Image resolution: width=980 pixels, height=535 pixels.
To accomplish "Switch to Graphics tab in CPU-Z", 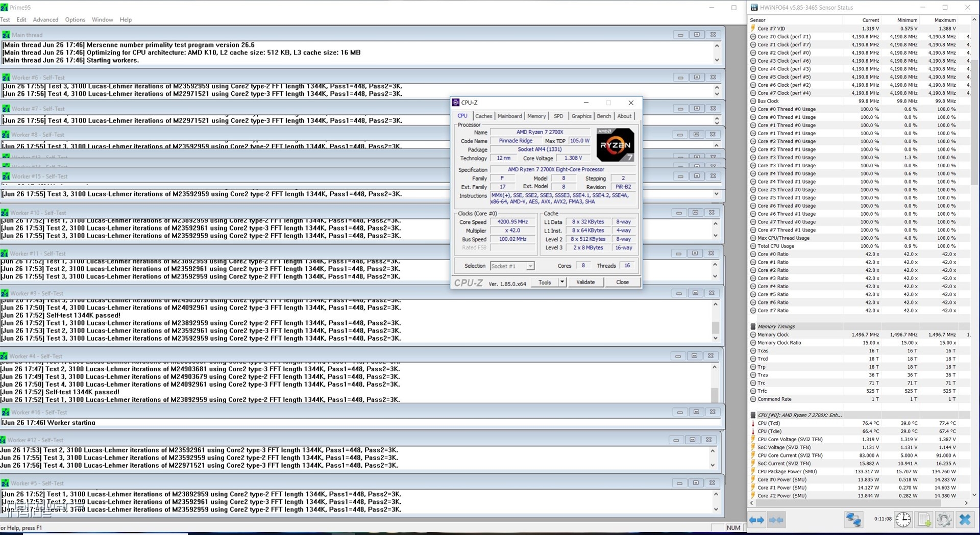I will point(581,116).
